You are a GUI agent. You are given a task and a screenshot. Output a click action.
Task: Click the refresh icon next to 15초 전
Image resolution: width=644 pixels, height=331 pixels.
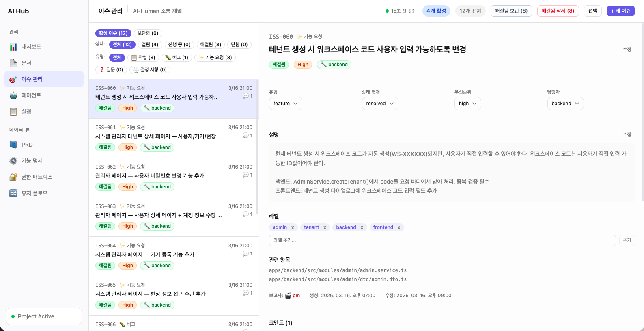(411, 11)
